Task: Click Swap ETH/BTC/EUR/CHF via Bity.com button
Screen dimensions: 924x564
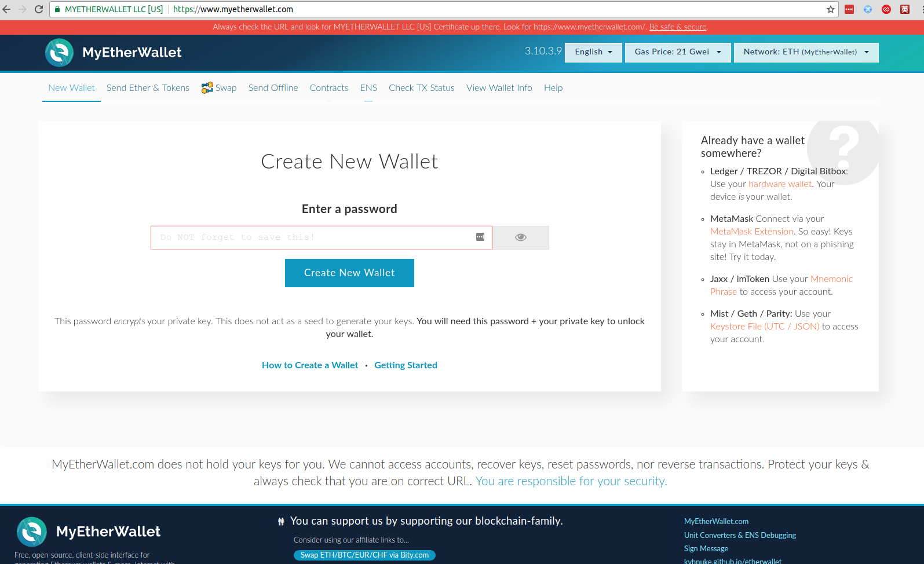Action: click(x=364, y=555)
